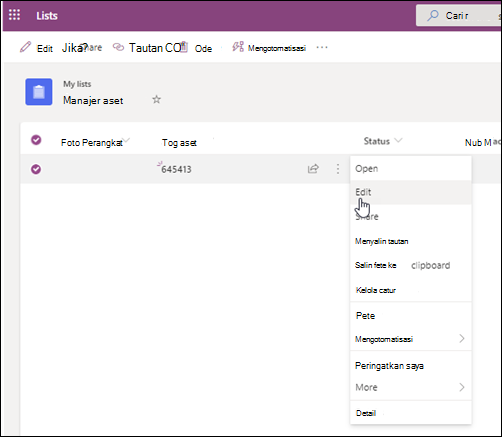Click the share icon on row 645413
Screen dimensions: 502x437
(x=313, y=169)
